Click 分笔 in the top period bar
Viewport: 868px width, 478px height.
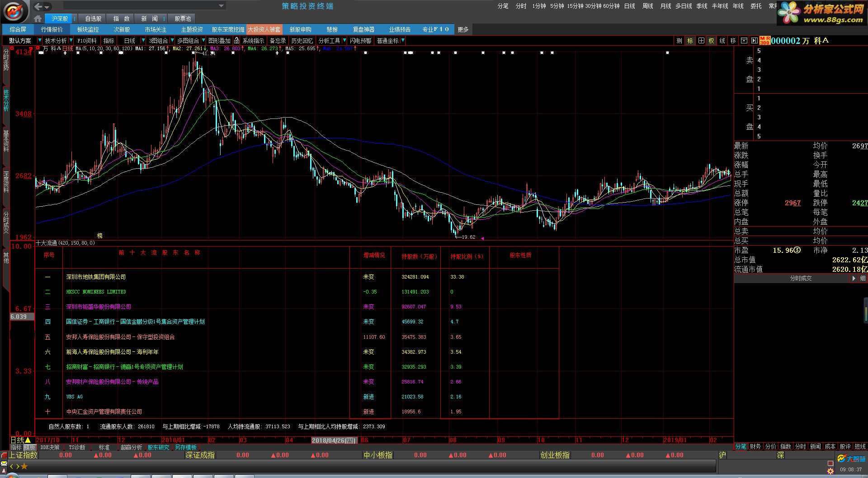pyautogui.click(x=503, y=6)
